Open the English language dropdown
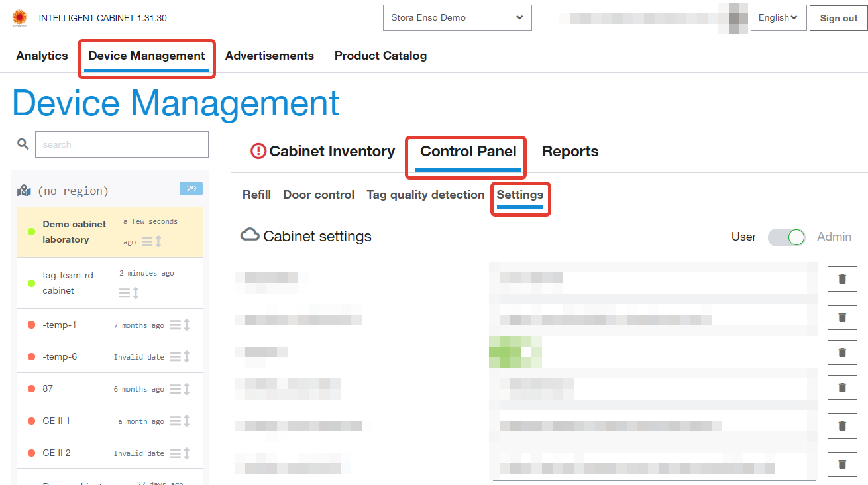 777,18
